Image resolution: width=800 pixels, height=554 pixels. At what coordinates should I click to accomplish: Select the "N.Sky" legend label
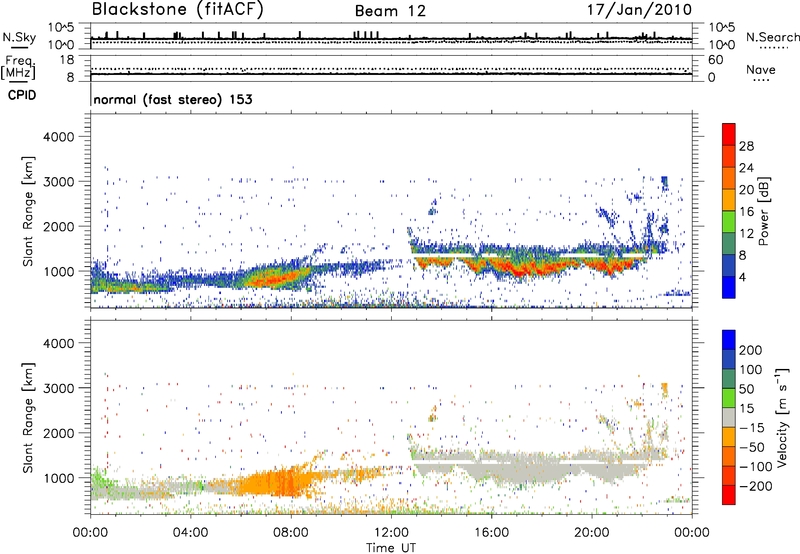pyautogui.click(x=19, y=37)
